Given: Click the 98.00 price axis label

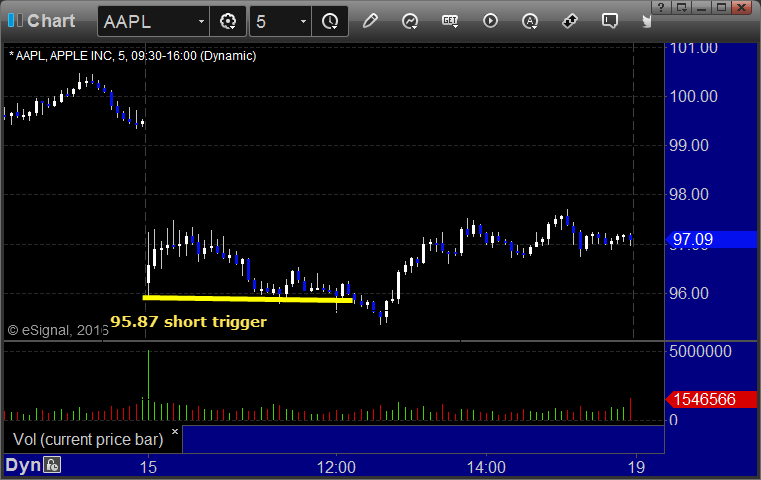Looking at the screenshot, I should [x=689, y=194].
